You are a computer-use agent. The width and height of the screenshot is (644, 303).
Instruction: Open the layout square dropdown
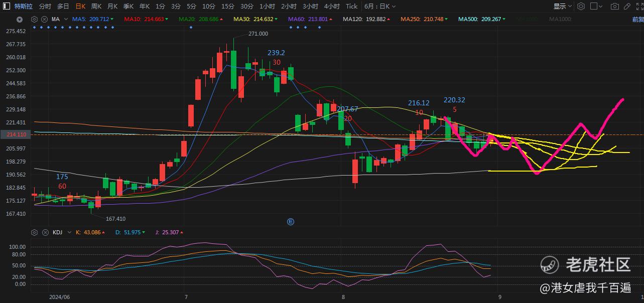pyautogui.click(x=596, y=7)
